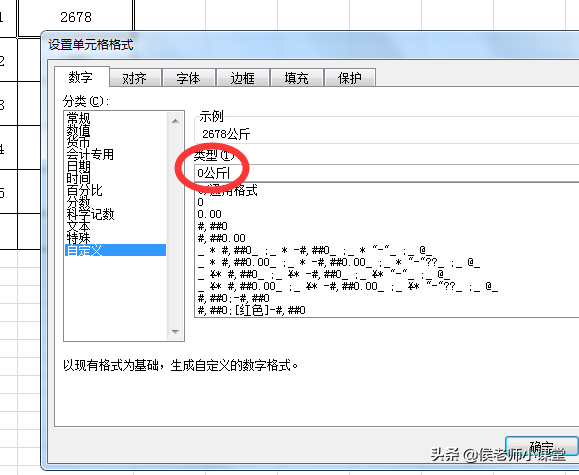579x475 pixels.
Task: Select 文本 category
Action: [115, 226]
